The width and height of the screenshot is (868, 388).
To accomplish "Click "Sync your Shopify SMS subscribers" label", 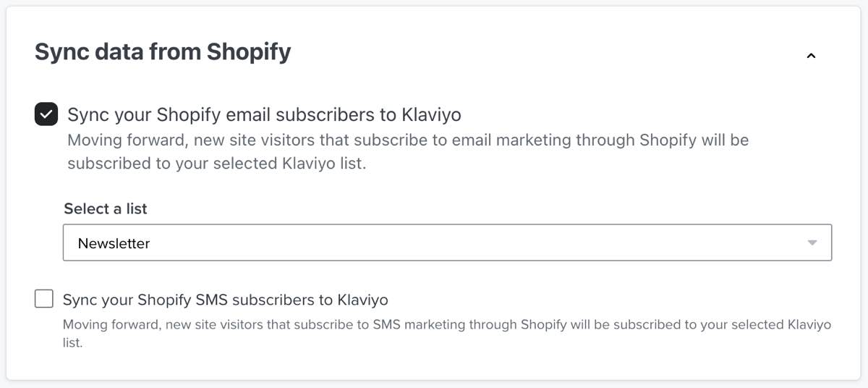I will (x=226, y=300).
